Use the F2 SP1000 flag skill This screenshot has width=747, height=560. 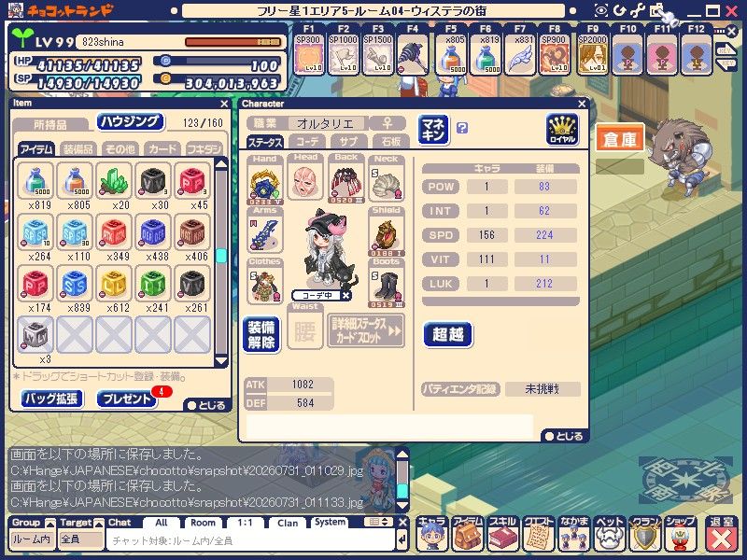pos(343,54)
